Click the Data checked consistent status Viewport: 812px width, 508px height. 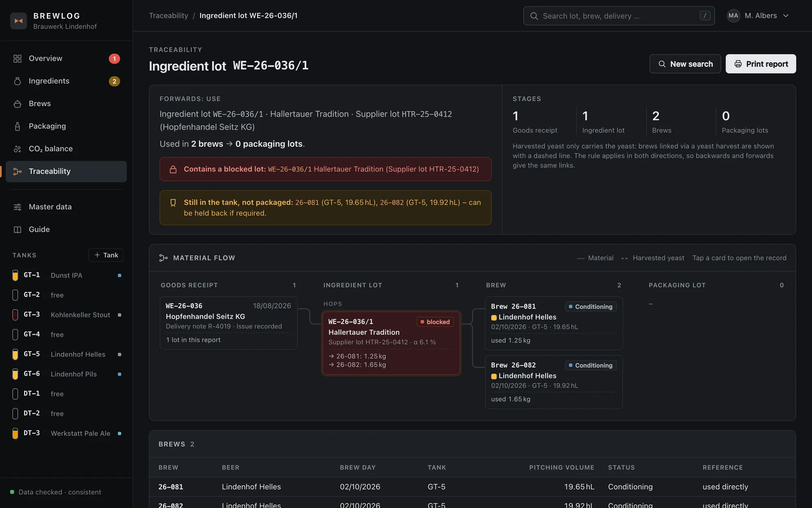pos(55,492)
